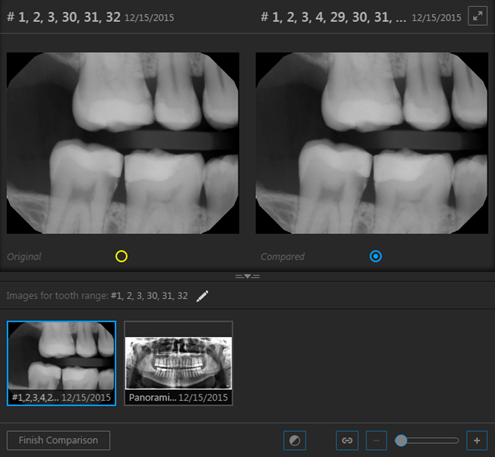Move the zoom slider handle
The width and height of the screenshot is (495, 457).
click(401, 441)
